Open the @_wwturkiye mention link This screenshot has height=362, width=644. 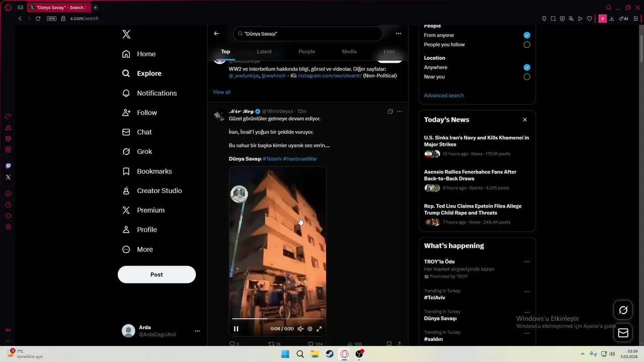[x=244, y=75]
